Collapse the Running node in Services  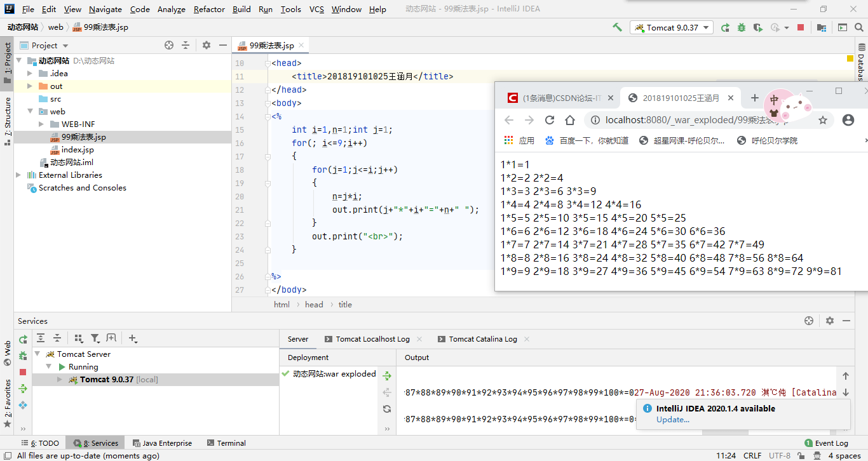click(49, 367)
